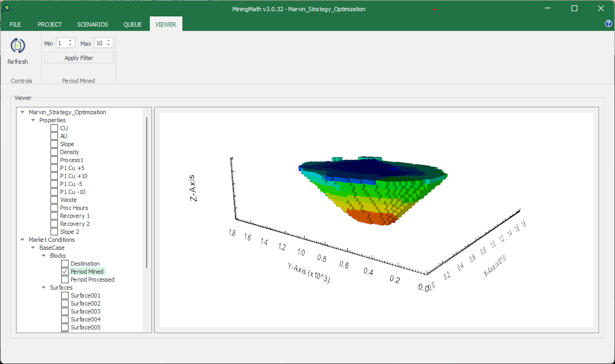This screenshot has height=364, width=615.
Task: Decrease the Max period spinner down arrow
Action: coord(108,46)
